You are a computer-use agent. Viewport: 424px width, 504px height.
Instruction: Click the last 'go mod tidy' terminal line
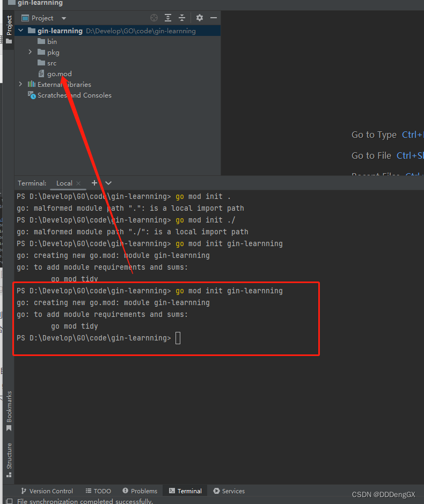(x=74, y=326)
